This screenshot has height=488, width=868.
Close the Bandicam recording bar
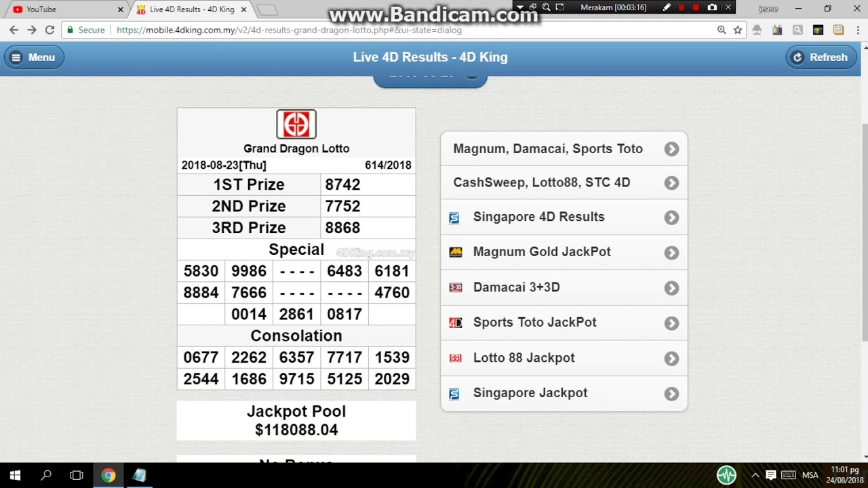click(728, 7)
